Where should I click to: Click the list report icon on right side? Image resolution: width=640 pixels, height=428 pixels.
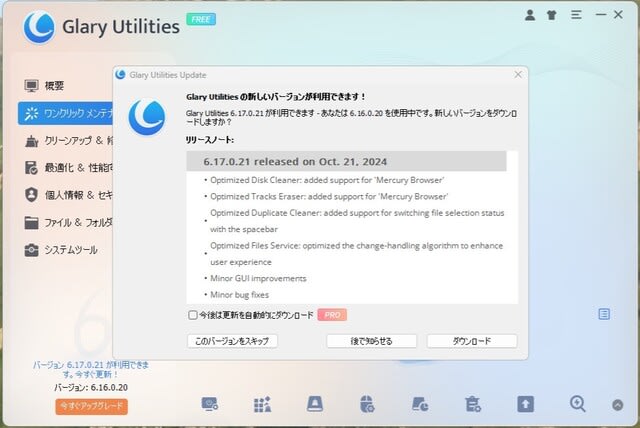click(x=604, y=314)
